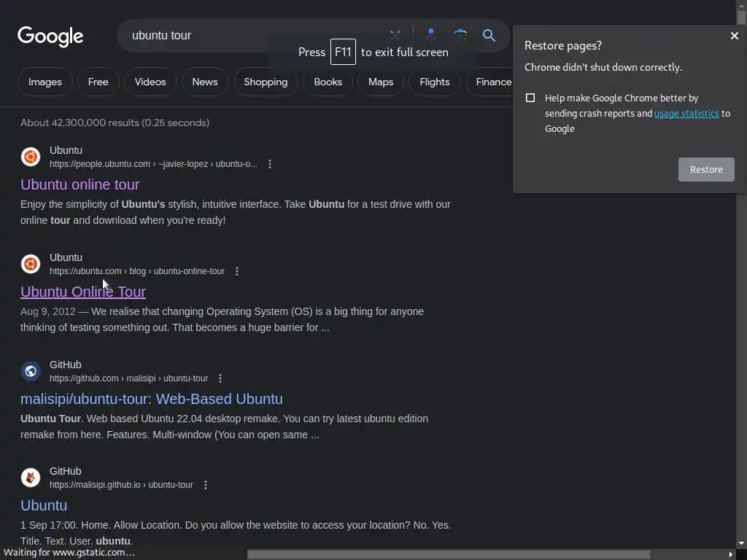Switch to the Books tab
This screenshot has height=560, width=747.
pyautogui.click(x=328, y=82)
